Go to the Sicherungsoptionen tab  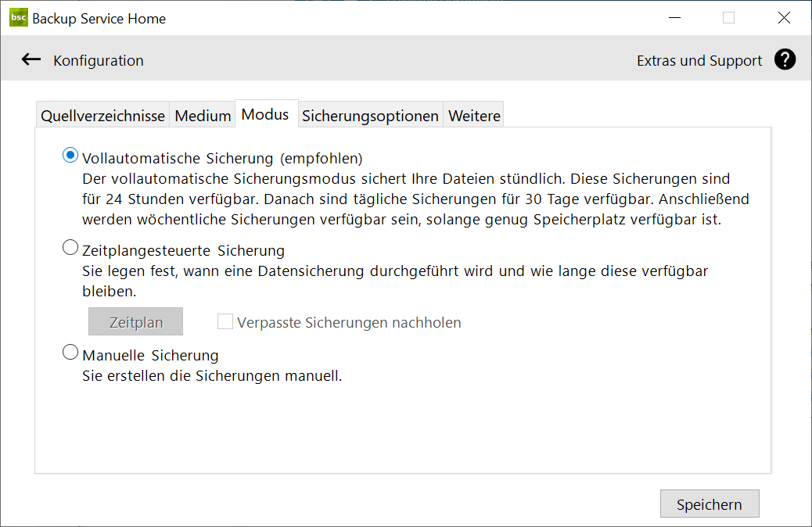[370, 116]
